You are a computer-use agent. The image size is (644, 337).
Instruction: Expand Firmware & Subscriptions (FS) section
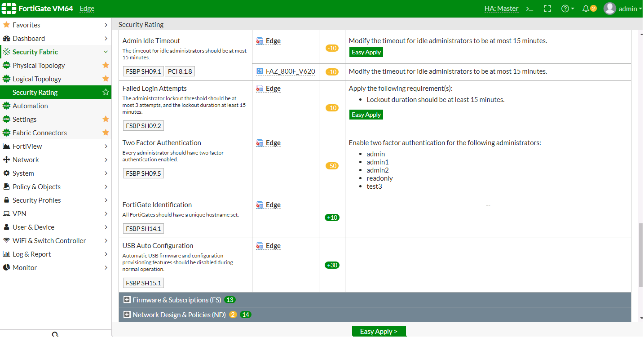[x=127, y=300]
